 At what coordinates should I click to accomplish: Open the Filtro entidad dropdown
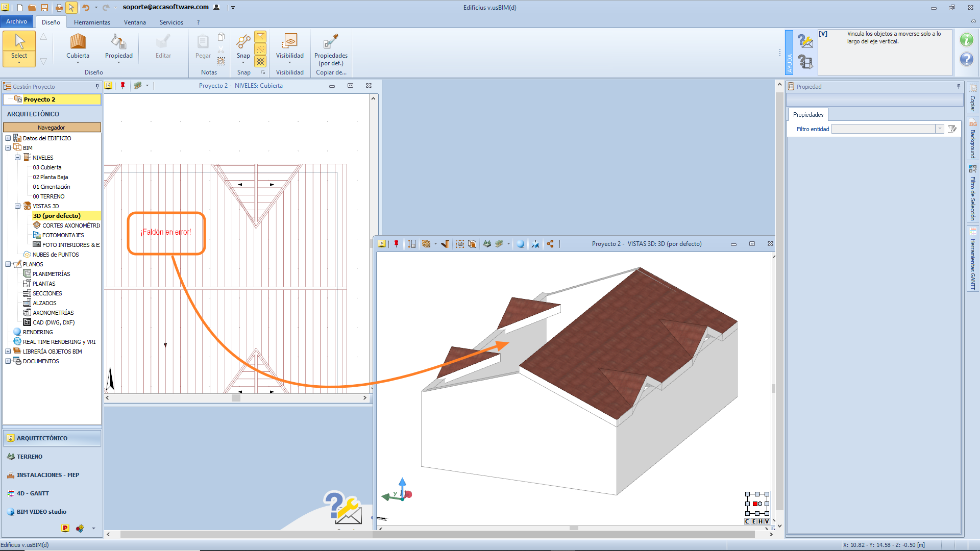(939, 129)
